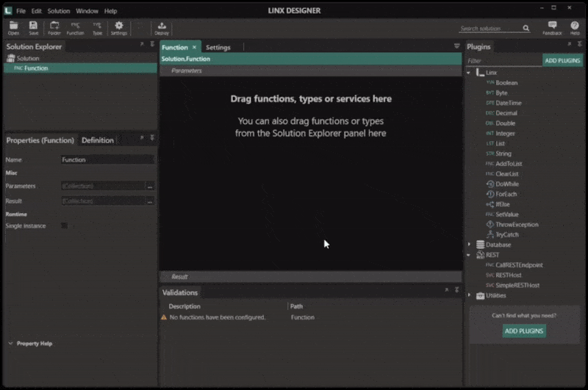Switch to the Settings tab
Viewport: 588px width, 390px height.
[218, 47]
